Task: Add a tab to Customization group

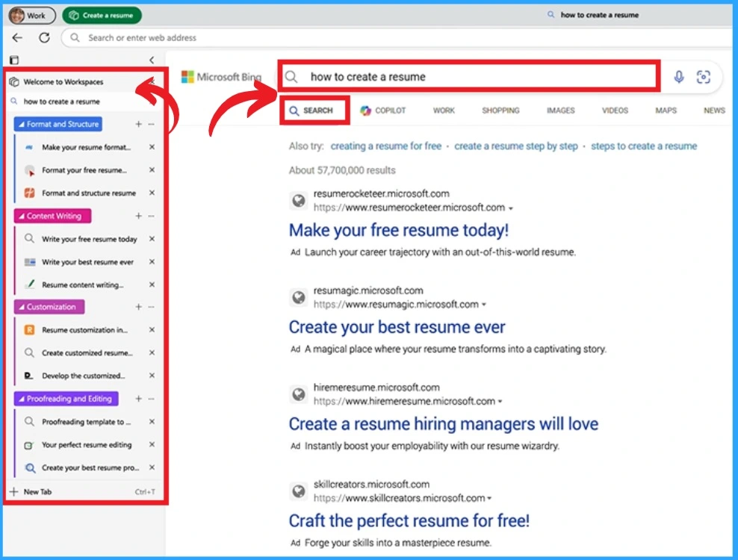Action: tap(138, 307)
